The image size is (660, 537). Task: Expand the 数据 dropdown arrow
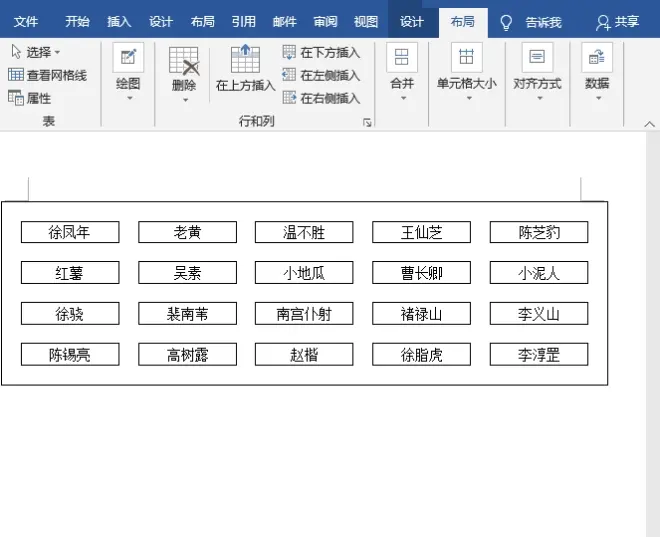[598, 98]
